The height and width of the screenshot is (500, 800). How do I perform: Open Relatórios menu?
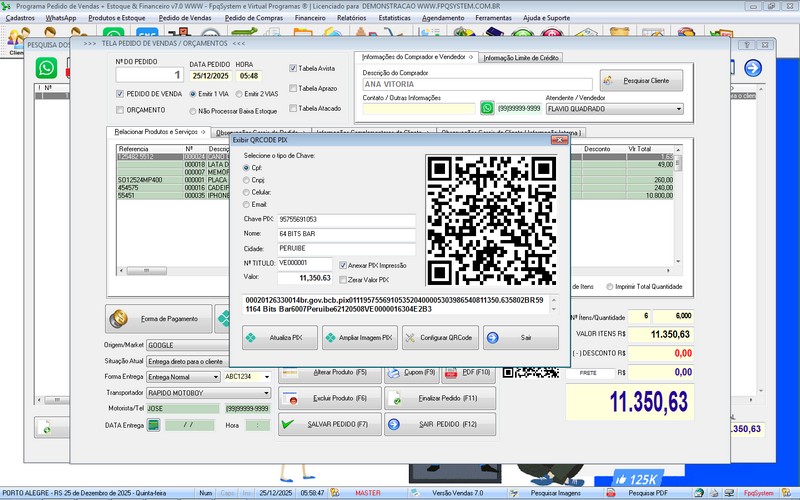tap(352, 18)
